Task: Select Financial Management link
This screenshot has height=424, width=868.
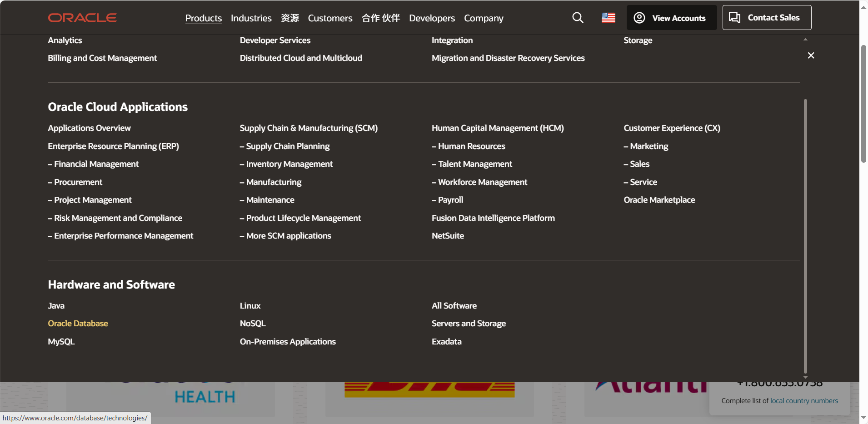Action: tap(93, 164)
